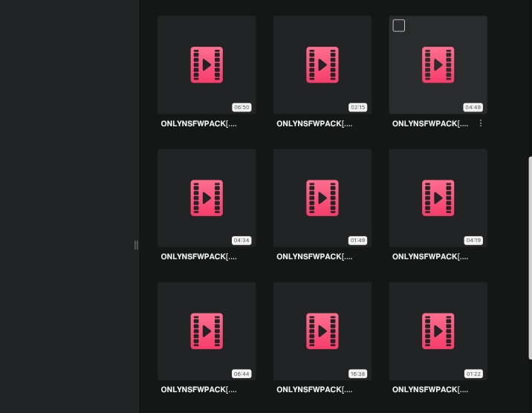This screenshot has width=532, height=413.
Task: Open the video file icon lasting 06:44
Action: (x=207, y=331)
